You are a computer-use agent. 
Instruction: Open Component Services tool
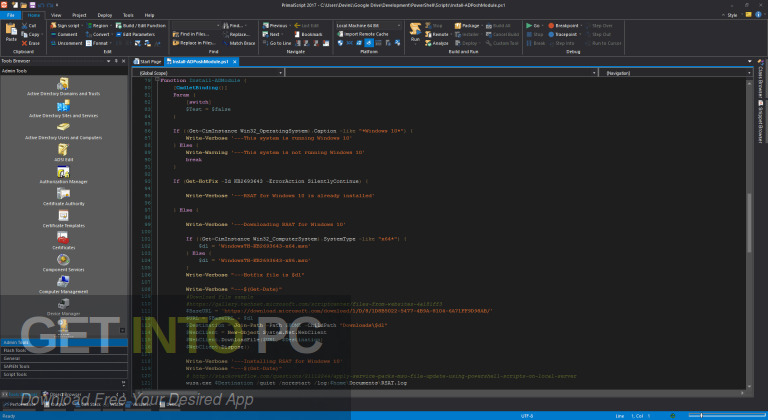coord(63,263)
